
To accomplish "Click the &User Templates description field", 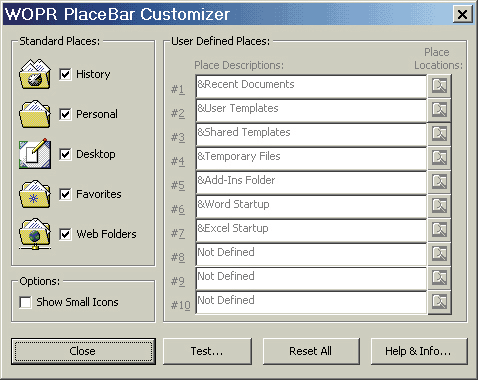I will tap(311, 110).
